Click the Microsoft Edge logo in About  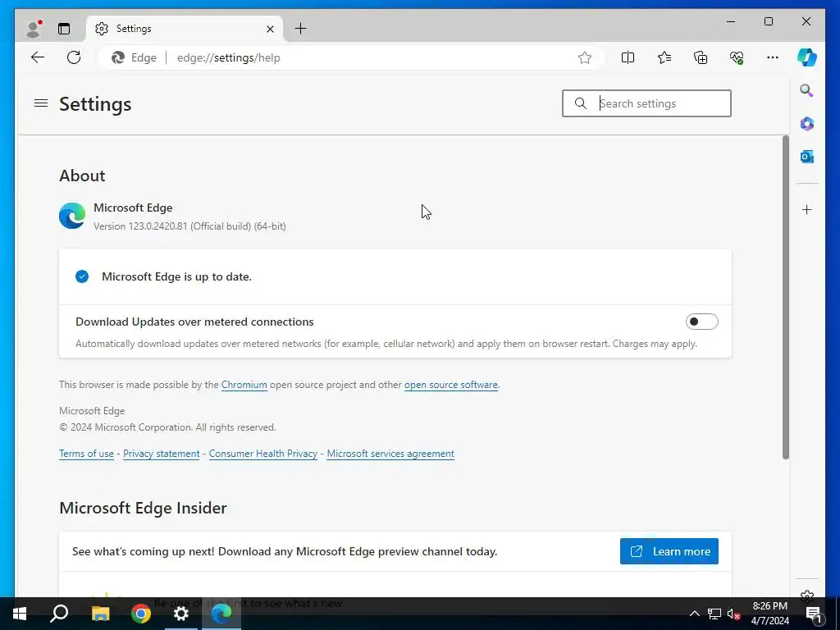click(x=72, y=216)
